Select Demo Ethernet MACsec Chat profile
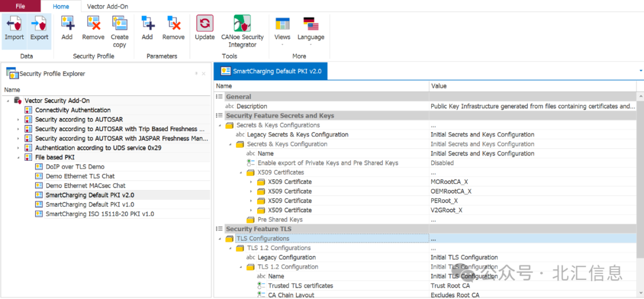 (x=85, y=185)
